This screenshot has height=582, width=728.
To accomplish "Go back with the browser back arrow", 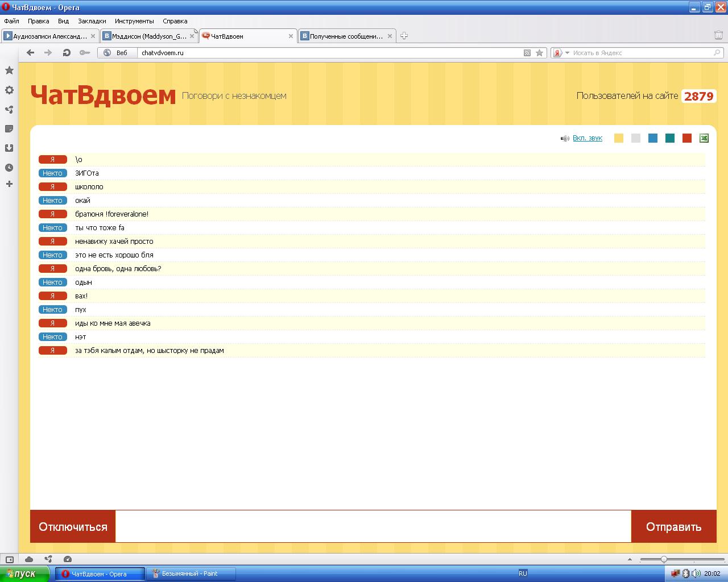I will (x=31, y=52).
